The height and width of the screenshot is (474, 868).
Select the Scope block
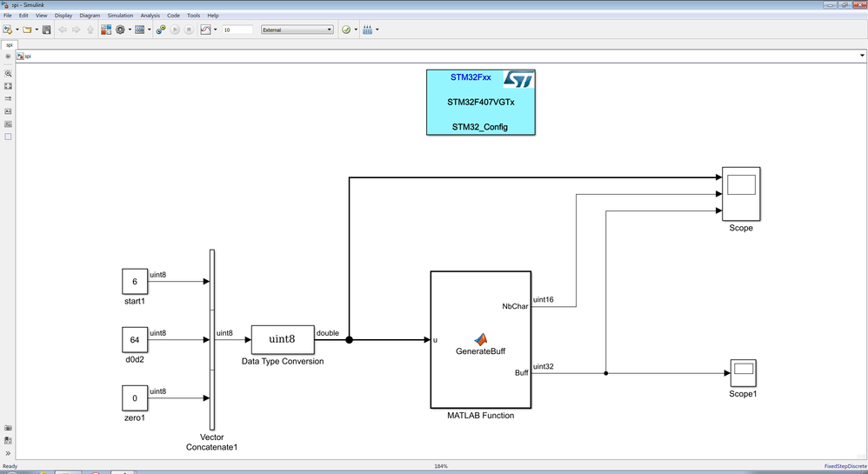[741, 194]
